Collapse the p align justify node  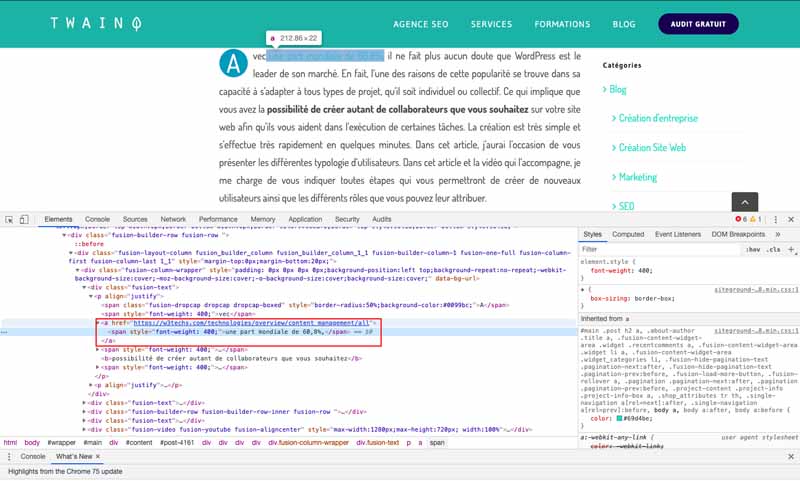(x=91, y=296)
